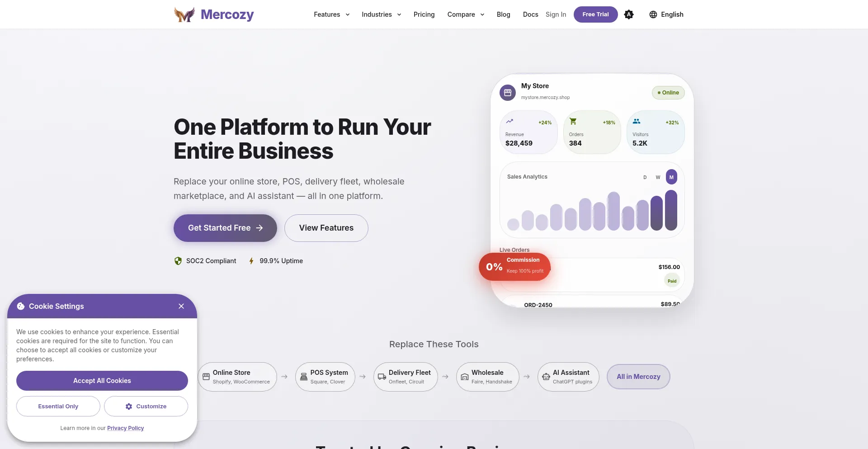Click the tallest dark bar in Sales Analytics
This screenshot has height=449, width=868.
click(x=671, y=210)
